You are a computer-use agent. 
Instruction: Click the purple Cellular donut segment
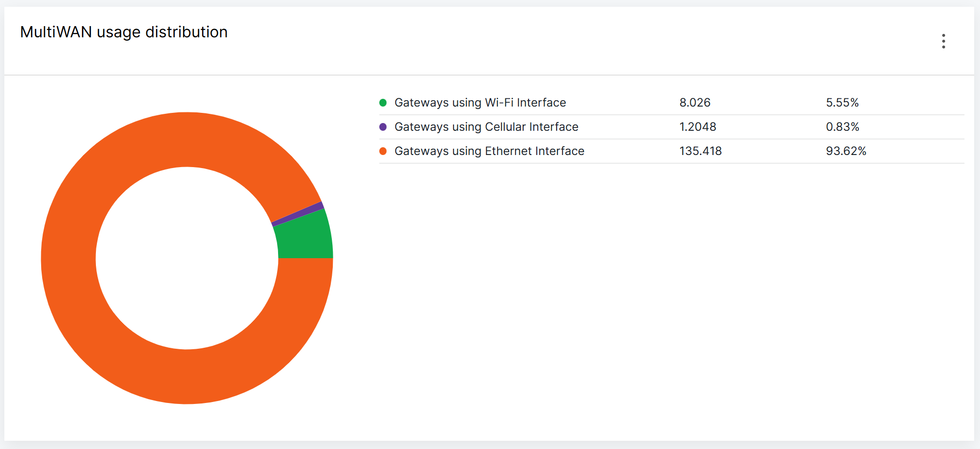299,214
